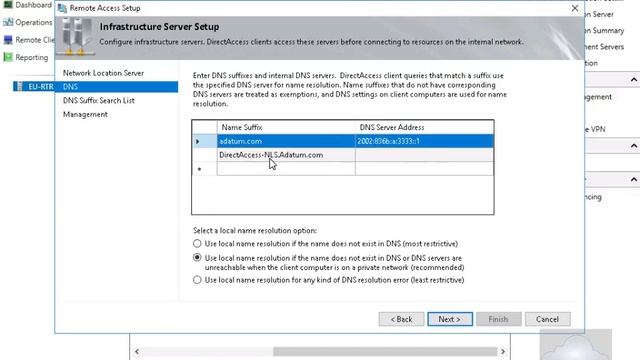
Task: Collapse second section chevron in right pane
Action: tap(633, 146)
